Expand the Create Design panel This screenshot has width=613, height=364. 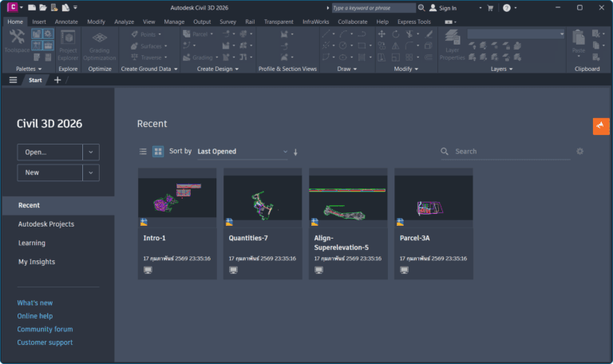click(x=217, y=69)
